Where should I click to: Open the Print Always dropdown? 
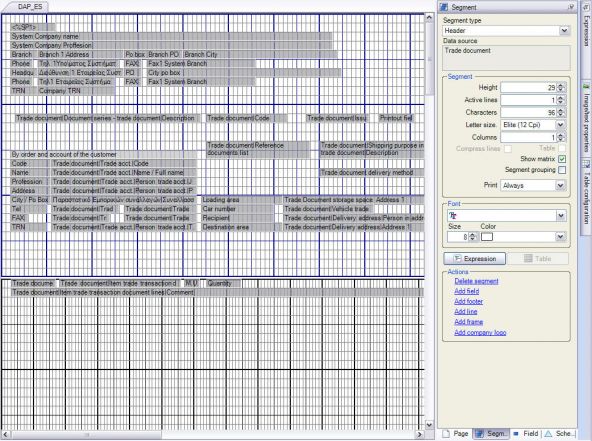560,185
